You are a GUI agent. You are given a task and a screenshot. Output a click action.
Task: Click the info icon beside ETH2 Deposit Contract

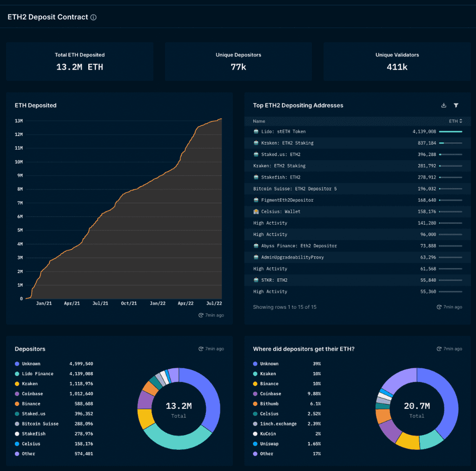(x=93, y=17)
